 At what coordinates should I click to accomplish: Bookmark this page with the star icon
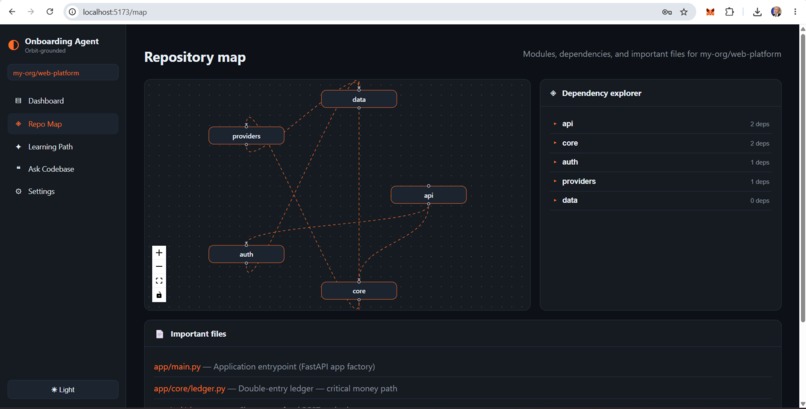(684, 12)
